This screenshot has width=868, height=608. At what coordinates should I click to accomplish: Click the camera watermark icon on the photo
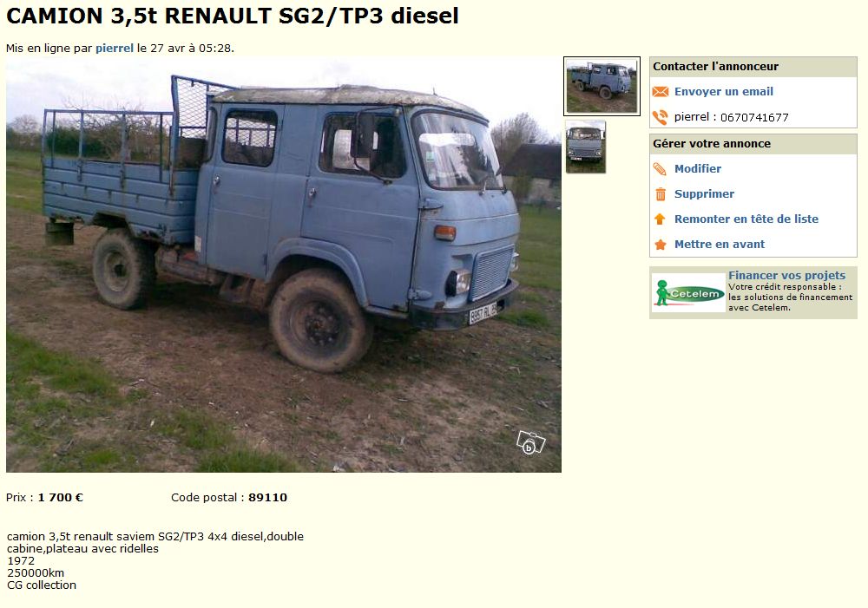(530, 442)
